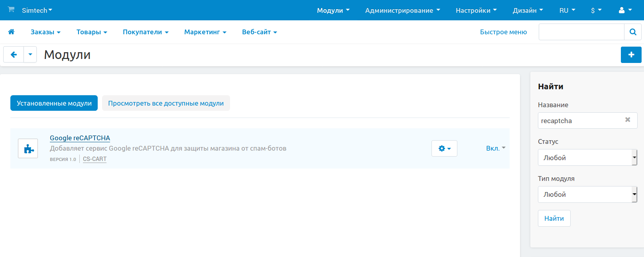Click the Google reCAPTCHA puzzle icon
Image resolution: width=644 pixels, height=257 pixels.
click(x=28, y=149)
